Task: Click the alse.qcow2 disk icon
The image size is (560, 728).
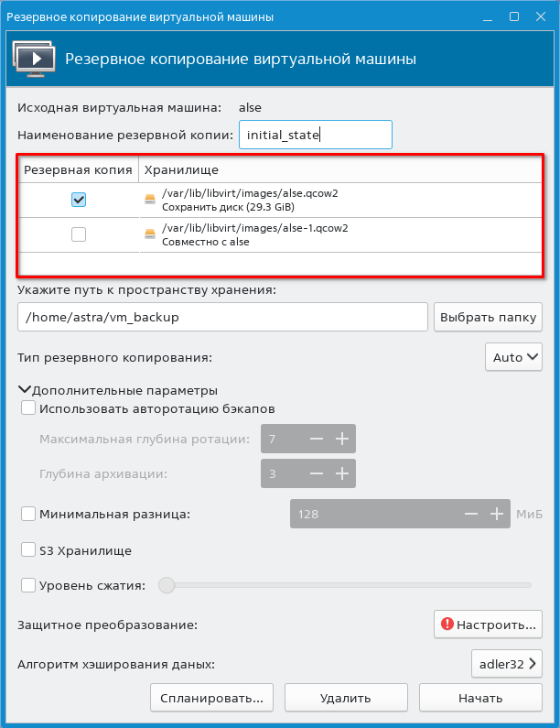Action: (150, 199)
